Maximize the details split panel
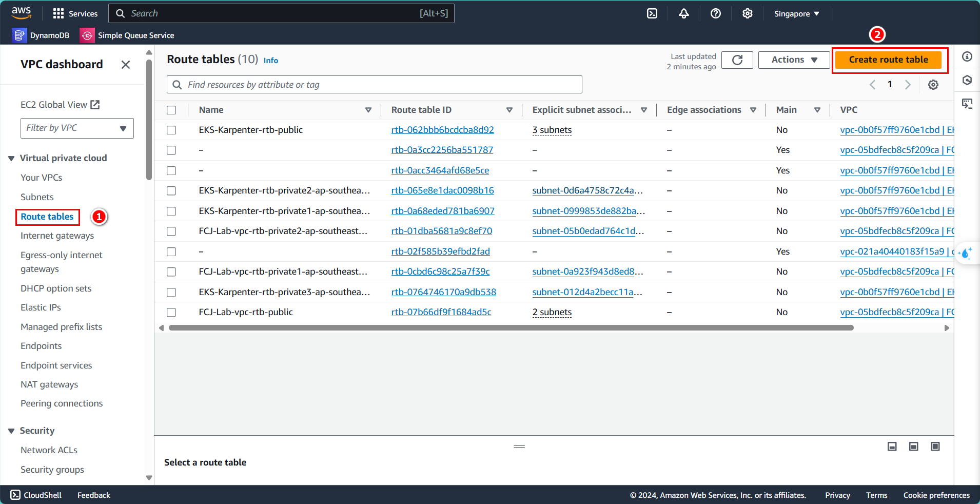The width and height of the screenshot is (980, 504). [935, 447]
